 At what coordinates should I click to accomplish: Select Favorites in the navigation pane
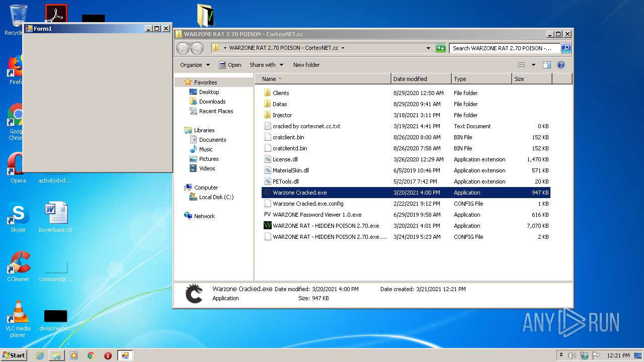pyautogui.click(x=205, y=82)
